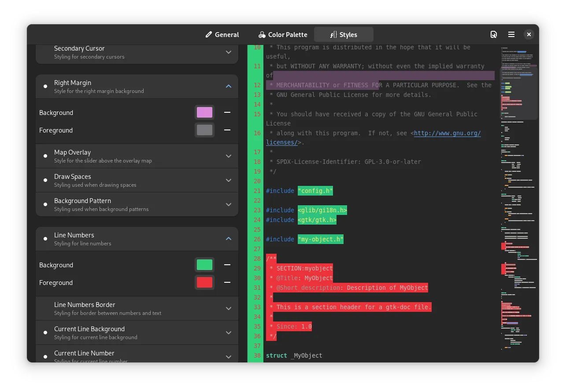566x392 pixels.
Task: Open the Line Numbers green background swatch
Action: coord(204,265)
